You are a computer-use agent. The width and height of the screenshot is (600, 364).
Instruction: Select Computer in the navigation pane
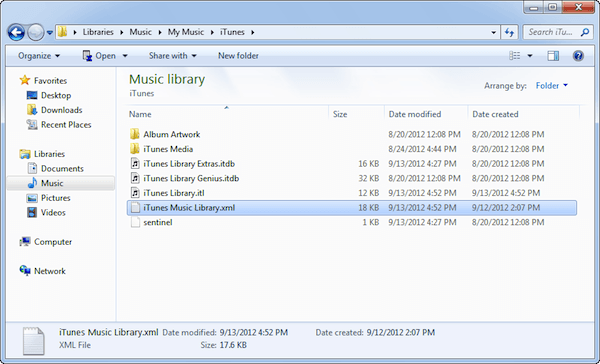point(53,242)
